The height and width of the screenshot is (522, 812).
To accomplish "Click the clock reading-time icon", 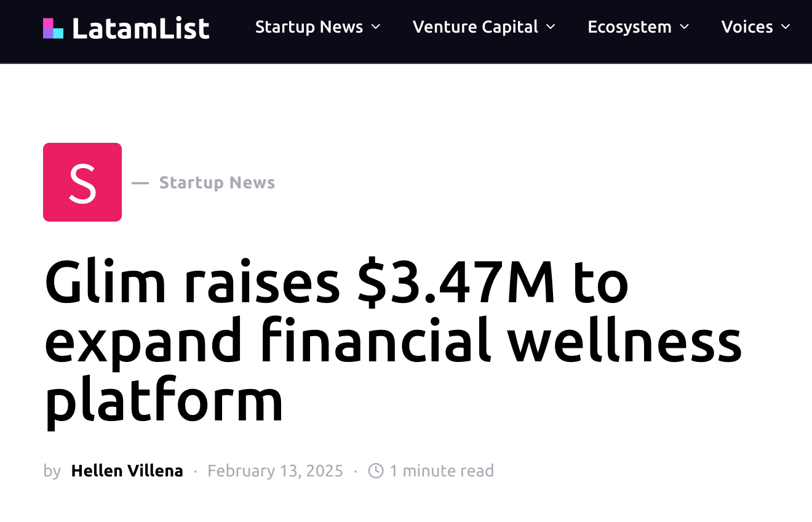I will [x=376, y=471].
